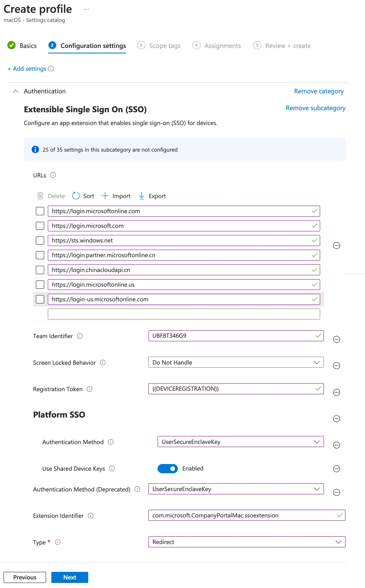Check the login.chinacloudapi.cn URL checkbox
Viewport: 365px width, 588px height.
[40, 270]
